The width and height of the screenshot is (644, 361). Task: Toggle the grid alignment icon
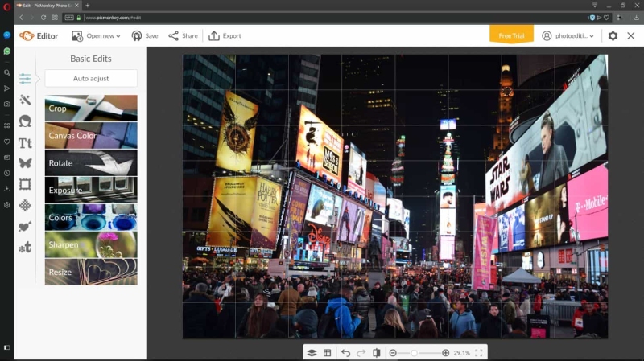[x=328, y=353]
